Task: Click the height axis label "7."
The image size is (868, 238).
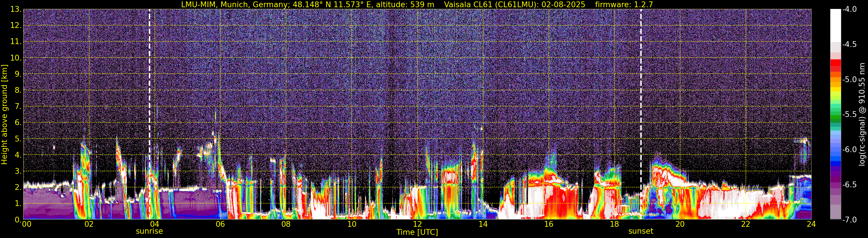Action: tap(18, 107)
